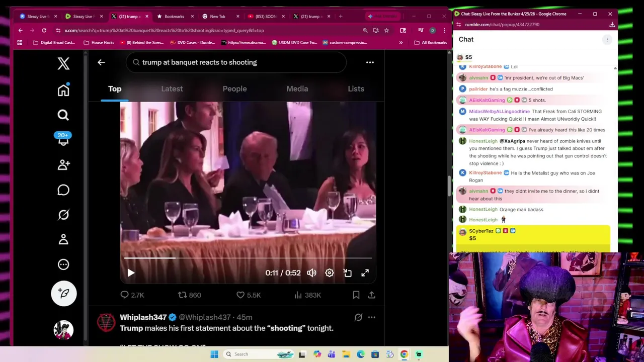Open more options on Whiplash347 post
Viewport: 644px width, 362px height.
(372, 317)
